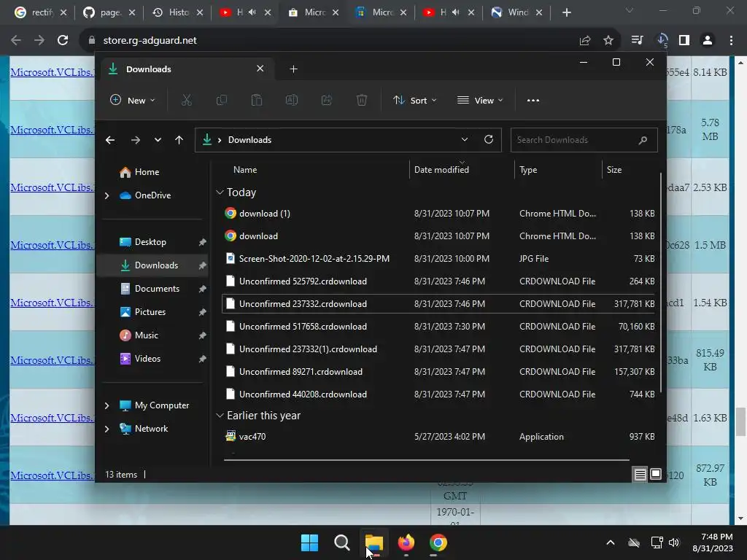The width and height of the screenshot is (747, 560).
Task: Open the Windows Start menu
Action: [x=309, y=542]
